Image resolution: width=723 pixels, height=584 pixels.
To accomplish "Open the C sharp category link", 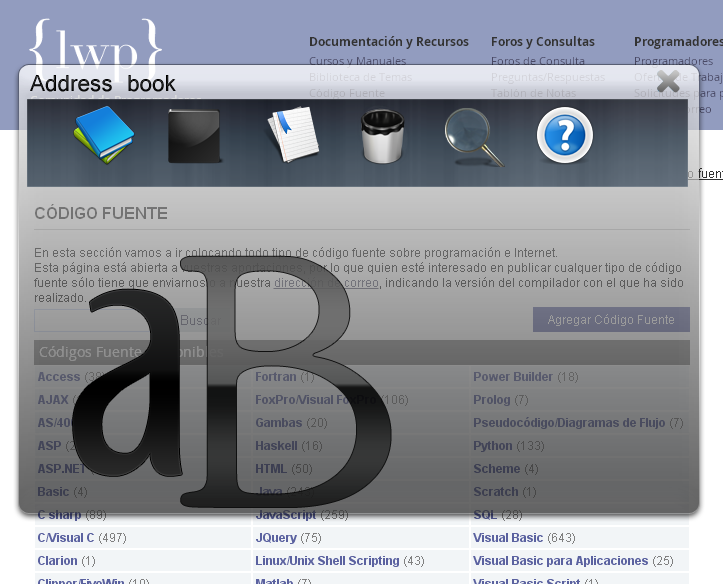I will pos(59,515).
